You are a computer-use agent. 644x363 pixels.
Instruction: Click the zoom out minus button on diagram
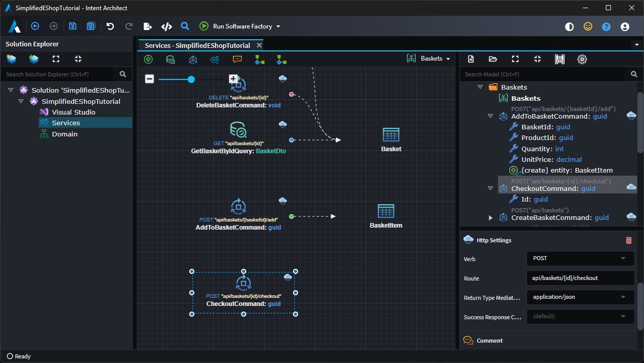pos(150,79)
